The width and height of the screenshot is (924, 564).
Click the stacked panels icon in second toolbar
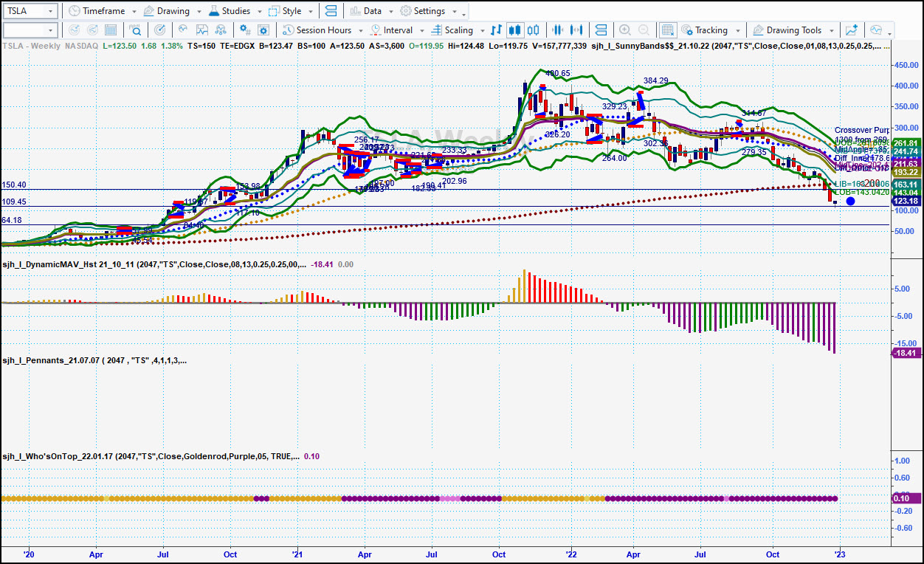tap(601, 30)
